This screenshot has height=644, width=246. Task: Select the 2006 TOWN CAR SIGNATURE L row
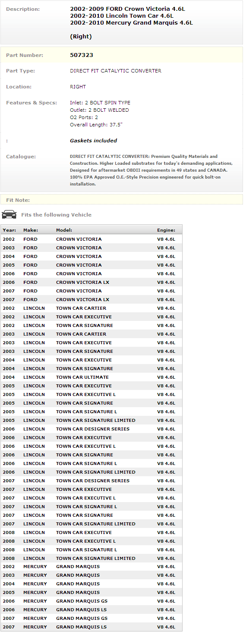[x=91, y=463]
